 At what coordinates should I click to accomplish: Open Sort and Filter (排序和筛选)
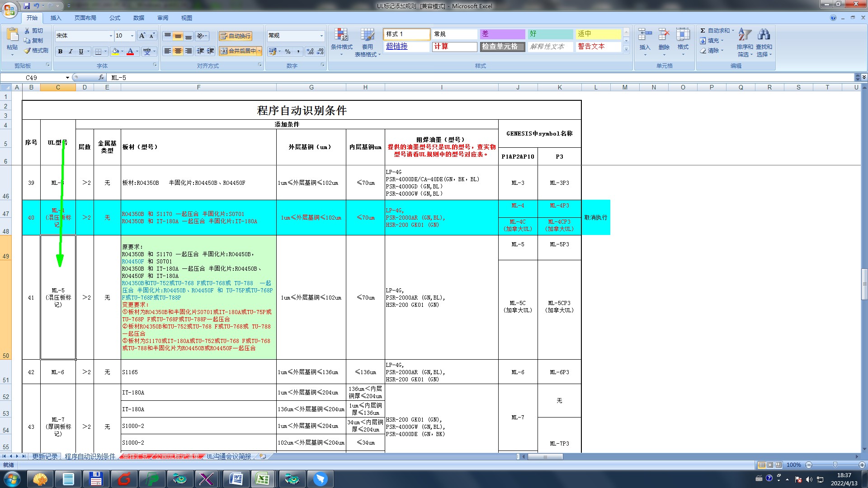pyautogui.click(x=745, y=42)
